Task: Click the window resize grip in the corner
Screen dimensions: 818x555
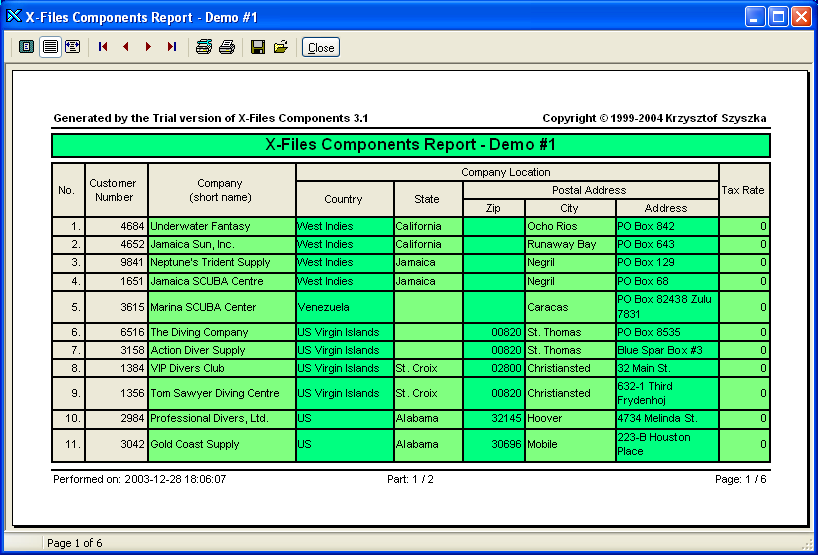Action: pos(808,545)
